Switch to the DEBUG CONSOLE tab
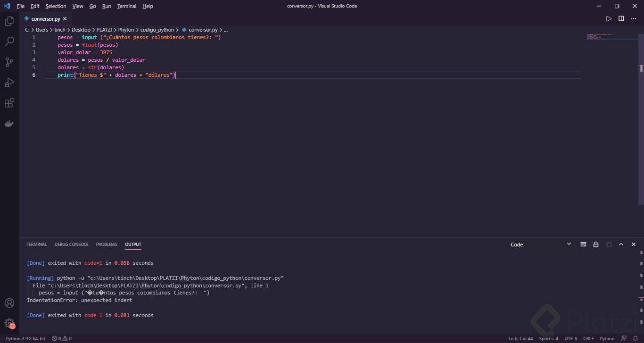 pyautogui.click(x=71, y=245)
